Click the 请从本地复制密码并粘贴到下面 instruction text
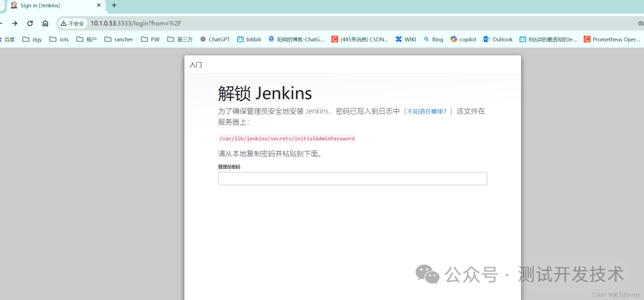 tap(270, 154)
